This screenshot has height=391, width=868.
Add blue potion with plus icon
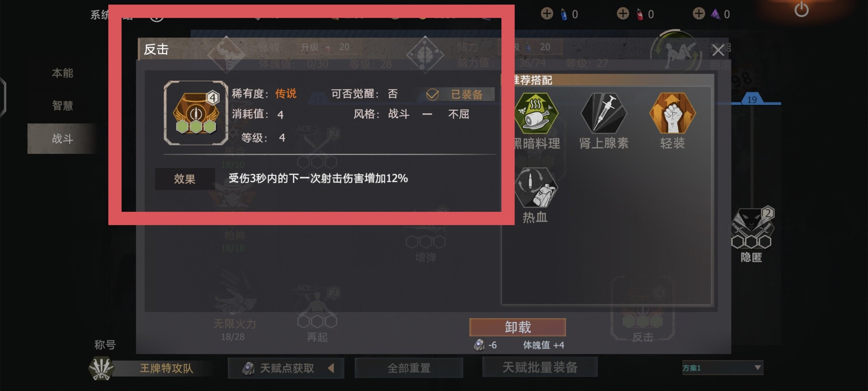pos(547,14)
